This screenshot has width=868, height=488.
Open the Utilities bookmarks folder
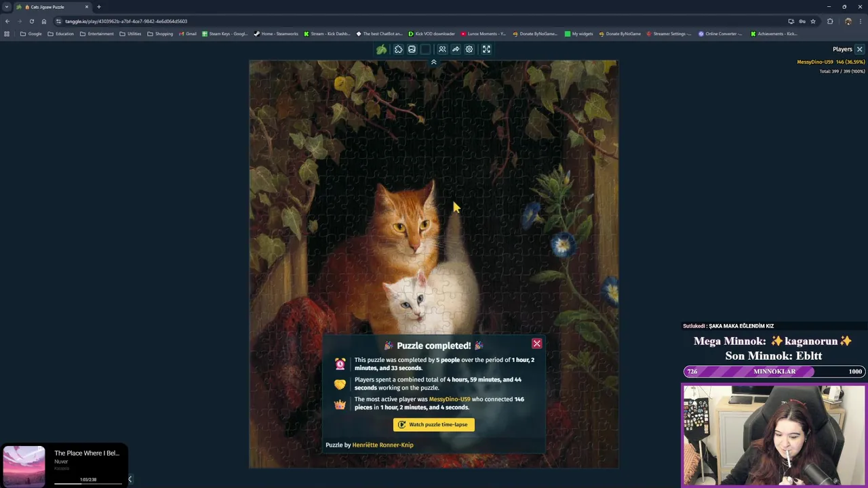click(130, 34)
